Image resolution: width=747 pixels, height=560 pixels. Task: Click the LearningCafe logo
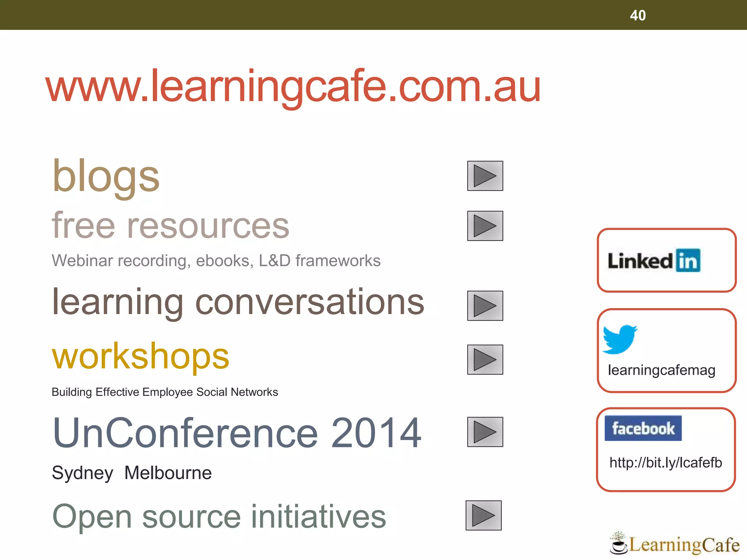point(675,544)
